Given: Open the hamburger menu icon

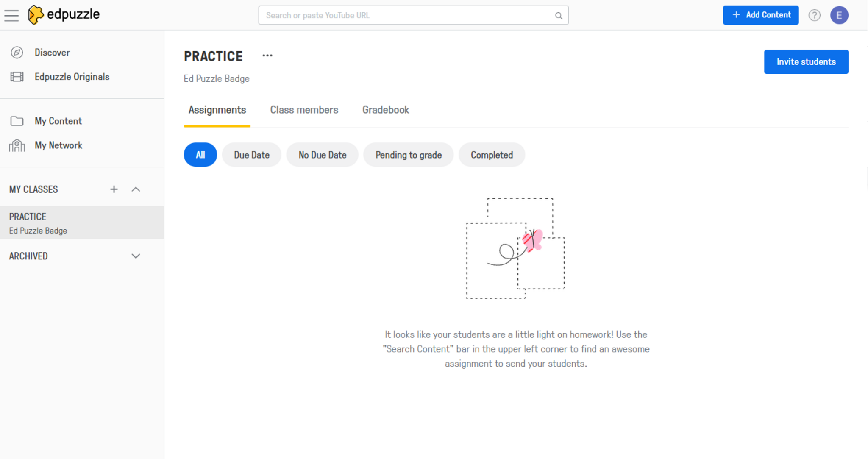Looking at the screenshot, I should tap(11, 15).
